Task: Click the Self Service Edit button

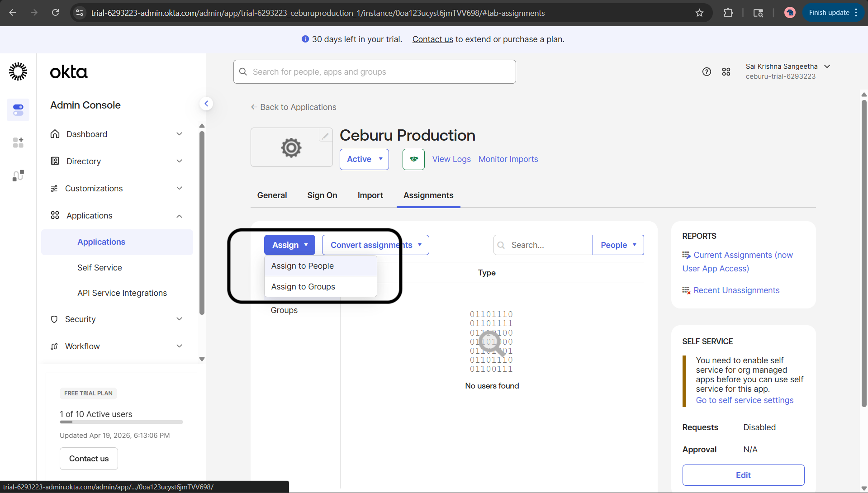Action: 743,475
